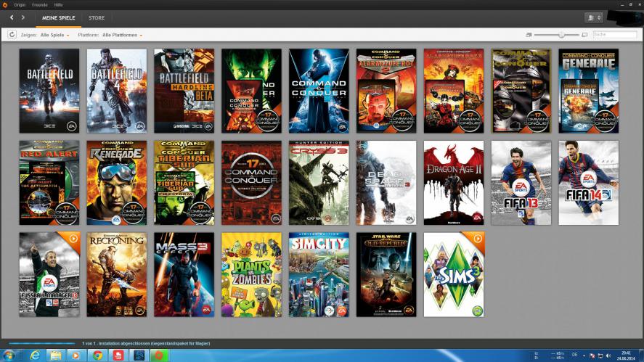
Task: Go back with the left arrow
Action: [x=12, y=17]
